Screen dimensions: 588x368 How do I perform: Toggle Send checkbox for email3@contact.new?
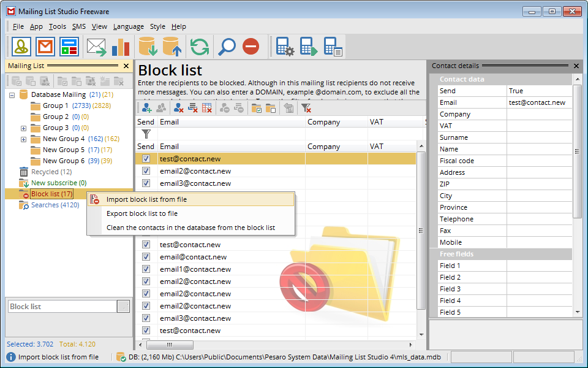coord(146,183)
